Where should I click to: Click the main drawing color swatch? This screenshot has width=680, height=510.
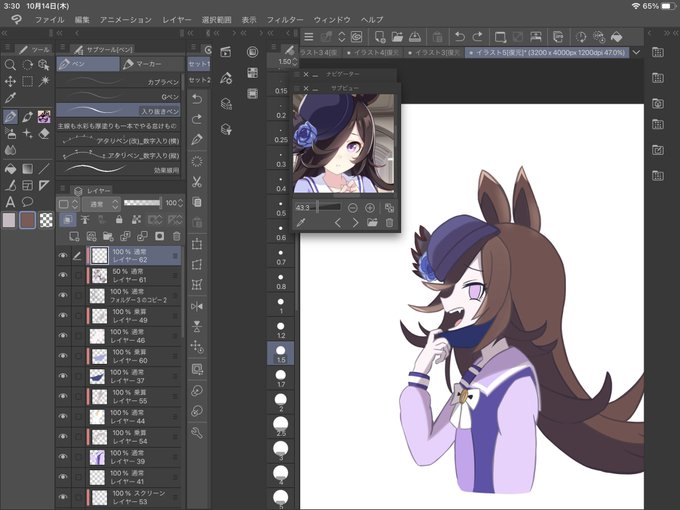10,220
